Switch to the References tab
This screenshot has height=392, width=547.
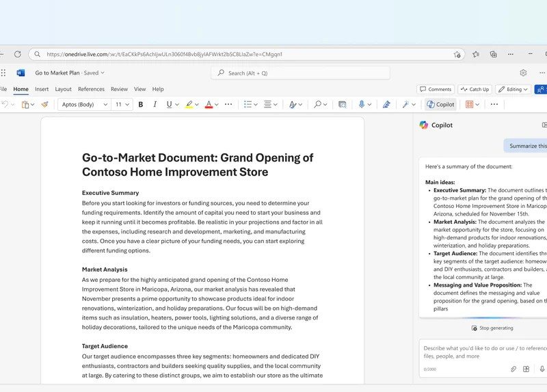point(91,89)
